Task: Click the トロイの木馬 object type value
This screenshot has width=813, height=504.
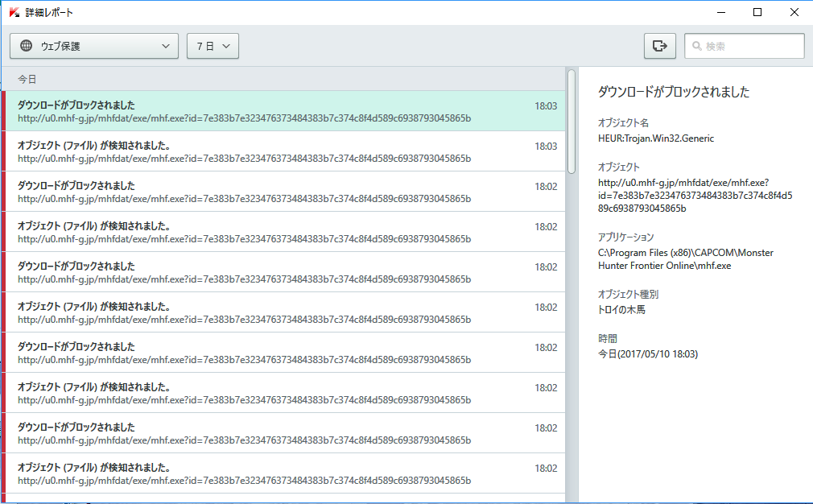Action: click(x=621, y=309)
